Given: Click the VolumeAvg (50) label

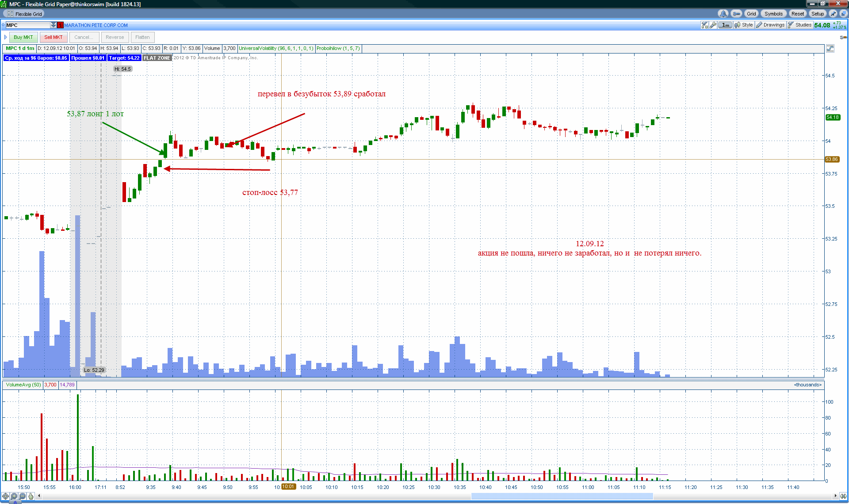Looking at the screenshot, I should pyautogui.click(x=23, y=385).
